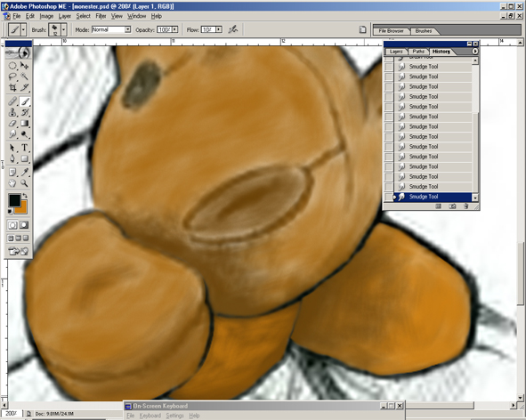
Task: Switch to the Layers tab
Action: click(396, 52)
